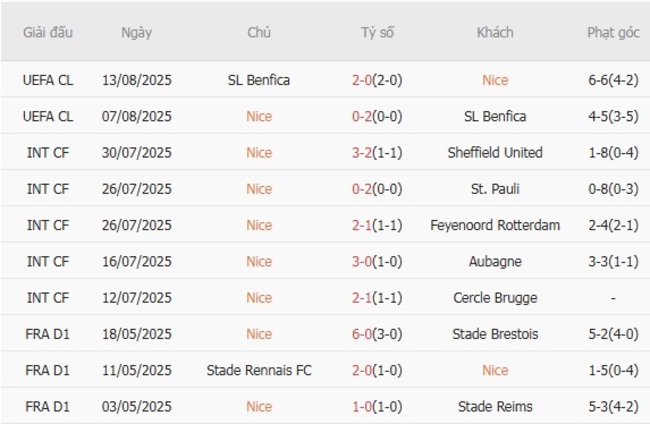Click FRA D1 league on 18/05/2025
This screenshot has height=424, width=650.
click(48, 334)
